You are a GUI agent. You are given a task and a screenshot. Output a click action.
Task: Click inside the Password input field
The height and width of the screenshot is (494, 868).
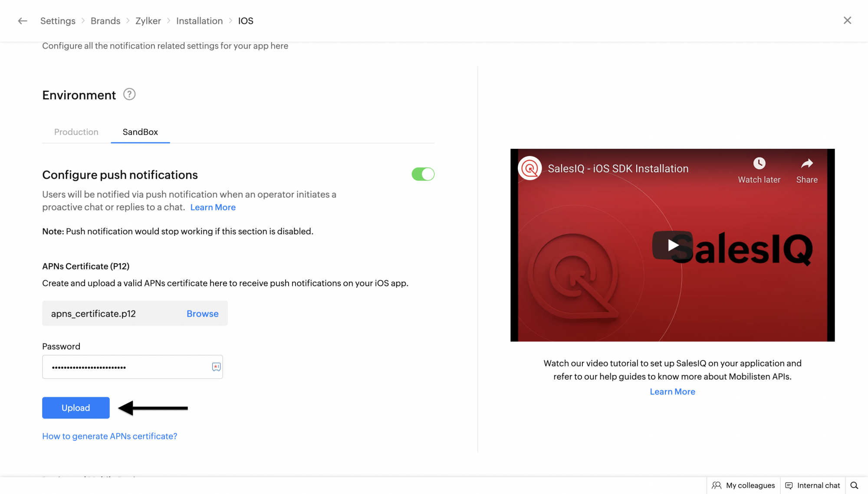(126, 367)
